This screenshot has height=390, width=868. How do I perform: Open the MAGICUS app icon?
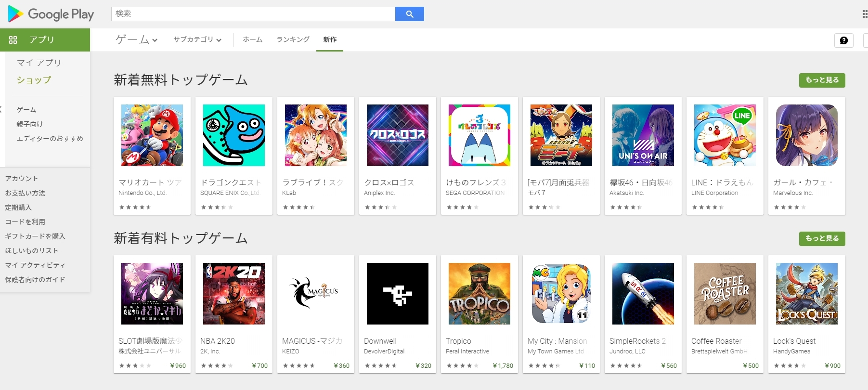tap(316, 294)
